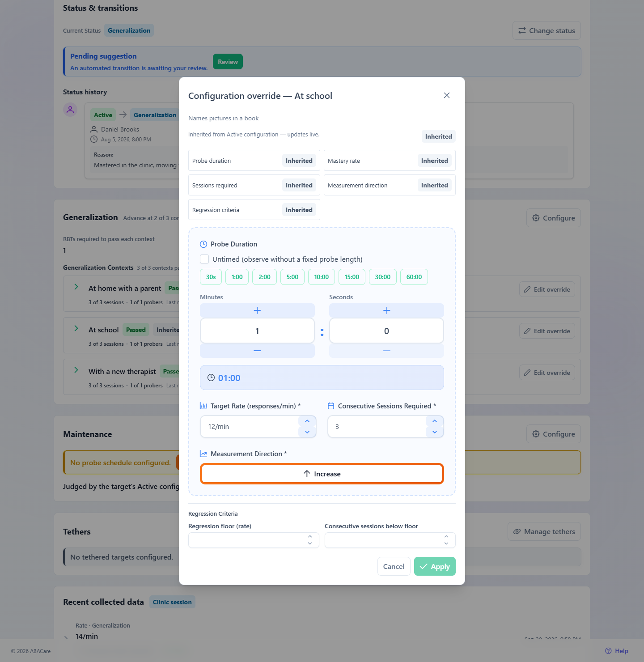644x662 pixels.
Task: Choose the 60:00 duration preset
Action: [x=414, y=277]
